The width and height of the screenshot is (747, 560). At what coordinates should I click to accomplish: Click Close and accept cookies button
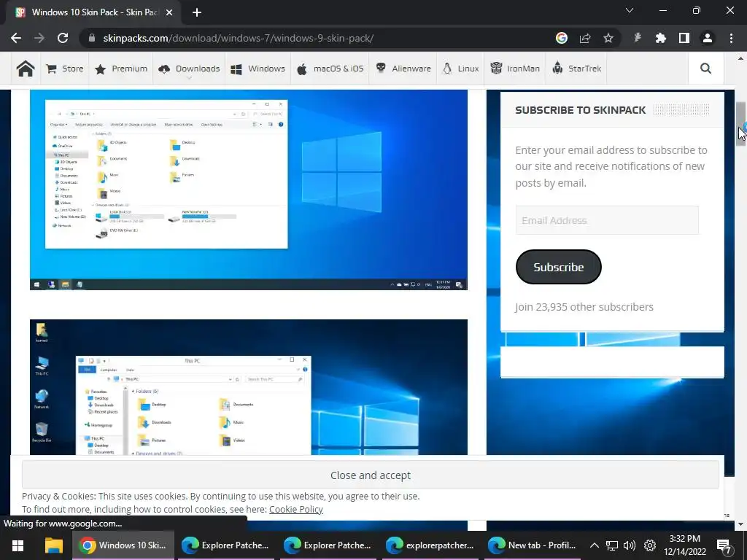(x=370, y=475)
